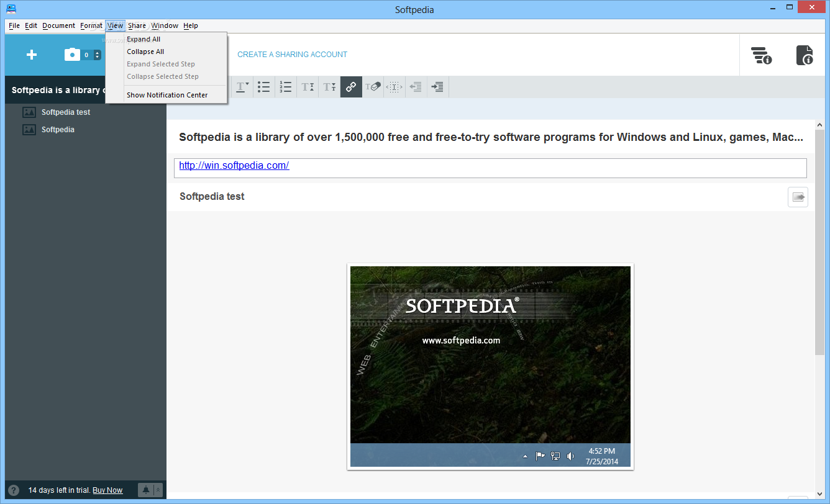The width and height of the screenshot is (830, 504).
Task: Click the Softpedia screenshot thumbnail
Action: pos(490,367)
